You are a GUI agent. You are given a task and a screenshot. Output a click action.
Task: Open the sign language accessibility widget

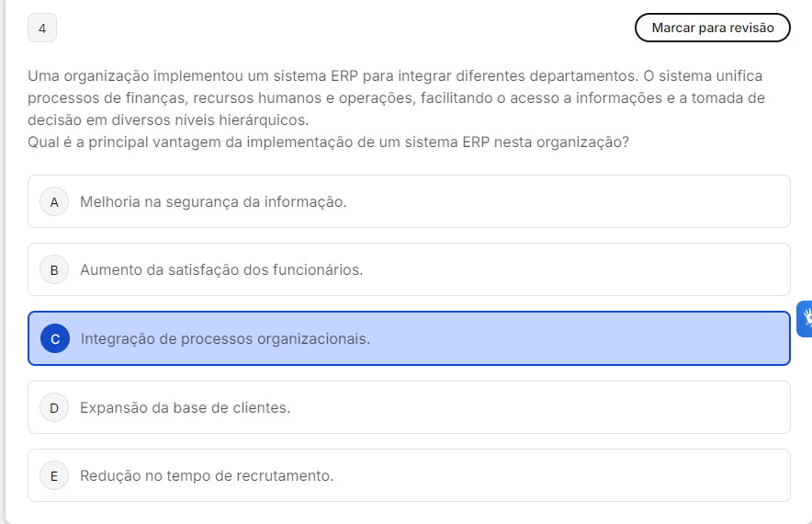tap(806, 318)
